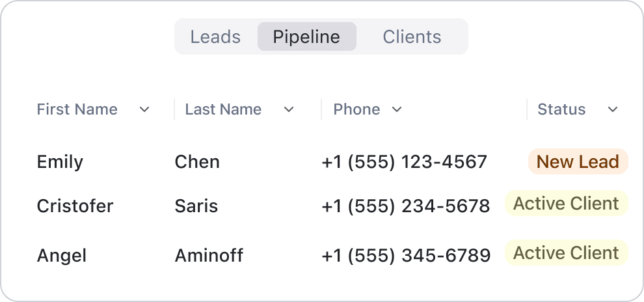The height and width of the screenshot is (302, 644).
Task: Click Emily's New Lead status badge
Action: 578,162
